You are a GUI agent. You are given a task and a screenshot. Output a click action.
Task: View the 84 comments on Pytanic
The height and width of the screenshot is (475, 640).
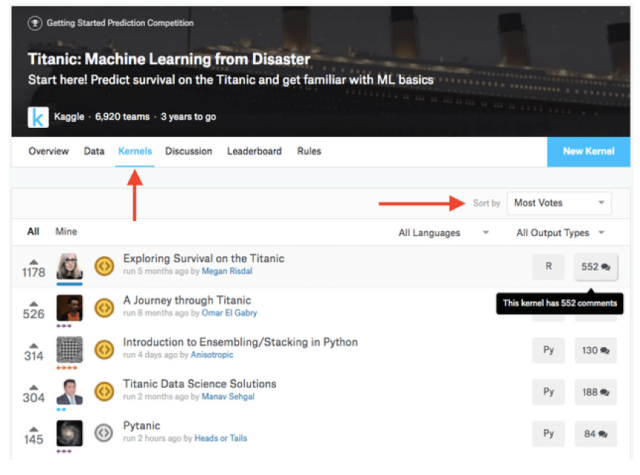pos(596,434)
